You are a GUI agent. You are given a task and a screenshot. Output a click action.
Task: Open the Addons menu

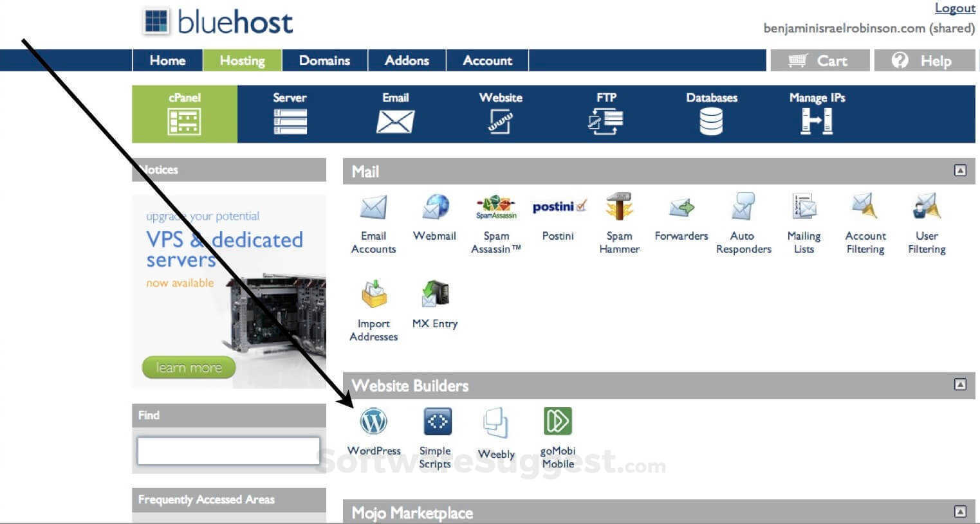click(x=407, y=60)
